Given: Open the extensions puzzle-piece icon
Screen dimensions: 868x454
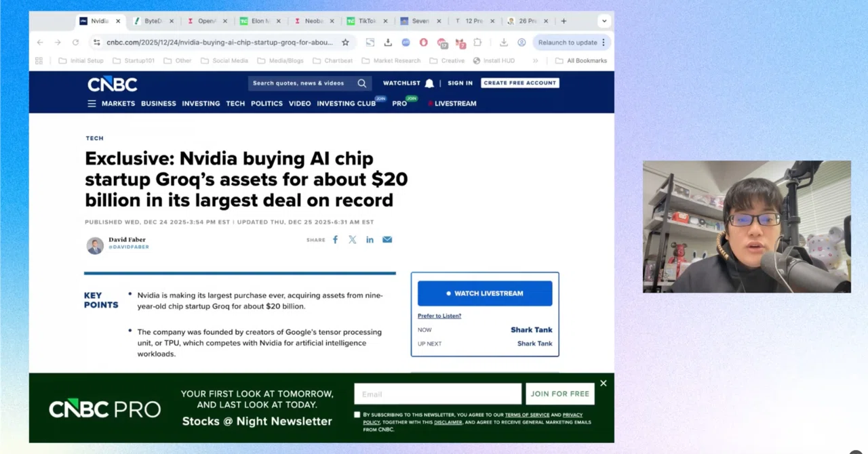Looking at the screenshot, I should coord(477,42).
